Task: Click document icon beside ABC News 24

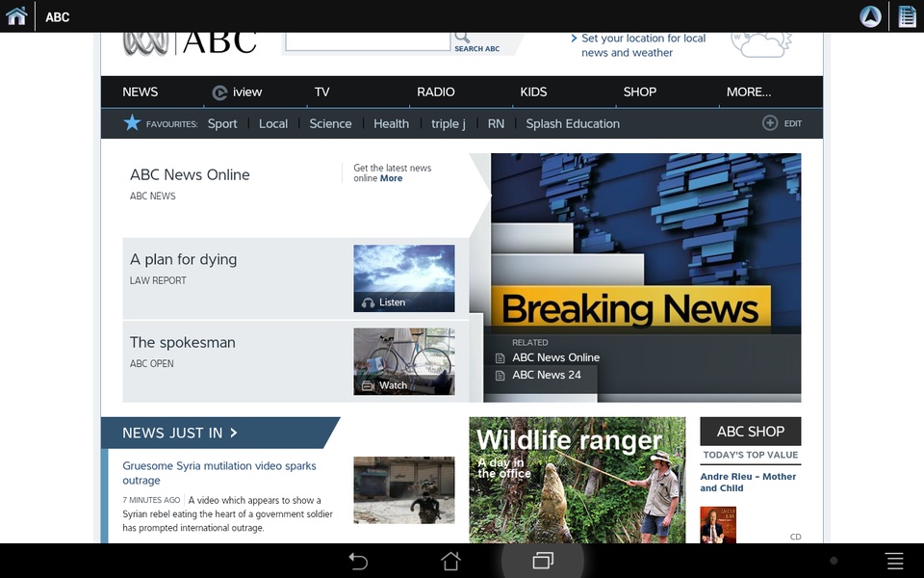Action: pos(500,376)
